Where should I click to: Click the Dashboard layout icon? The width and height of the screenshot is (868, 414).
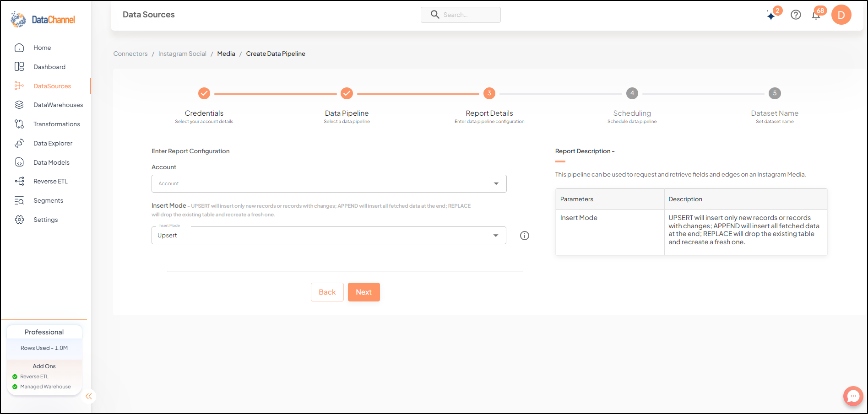[x=19, y=67]
